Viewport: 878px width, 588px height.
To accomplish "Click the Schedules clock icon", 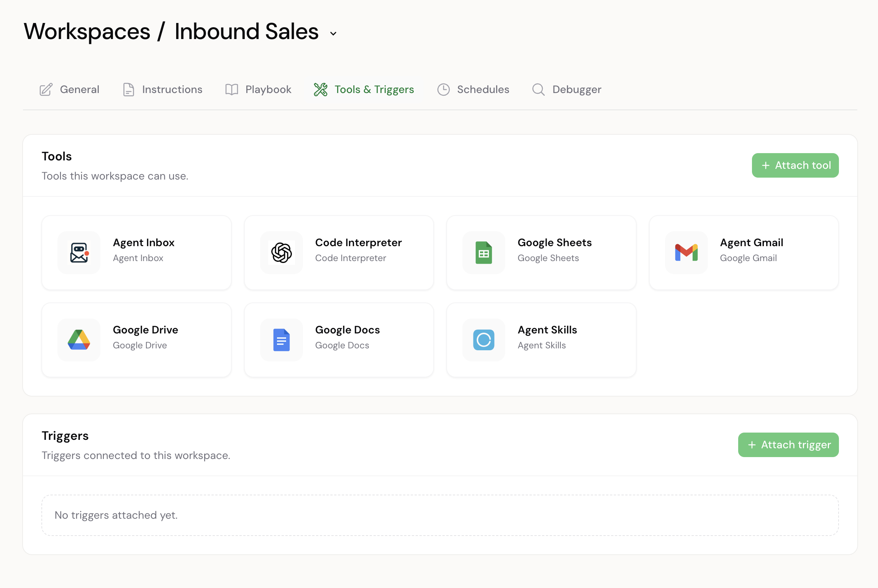I will pyautogui.click(x=443, y=89).
